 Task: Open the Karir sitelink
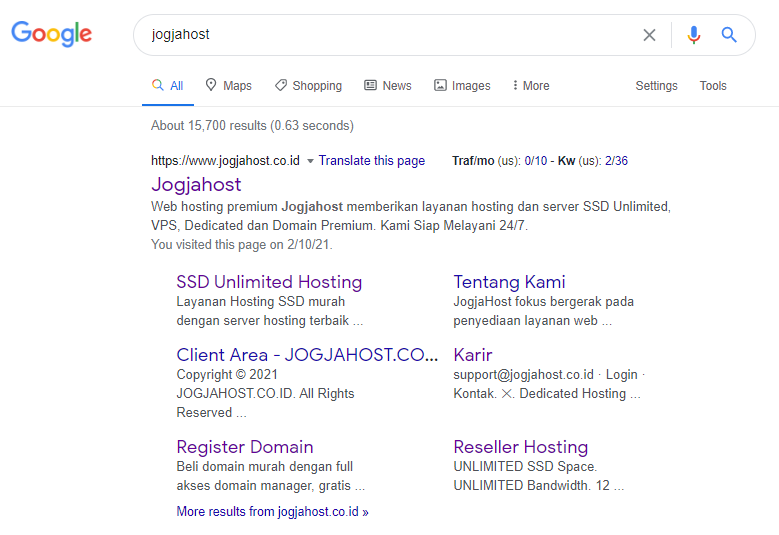point(472,355)
